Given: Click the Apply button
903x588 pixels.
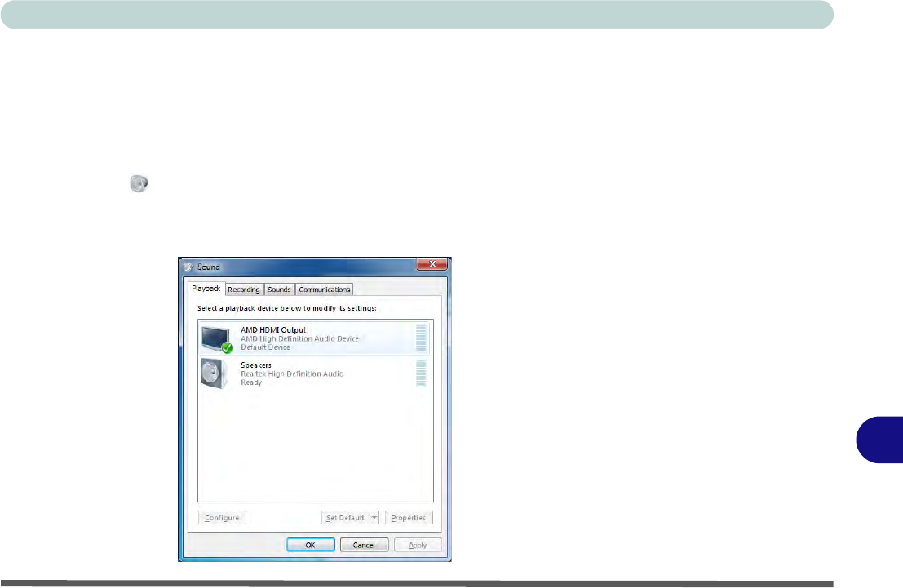Looking at the screenshot, I should [x=418, y=545].
